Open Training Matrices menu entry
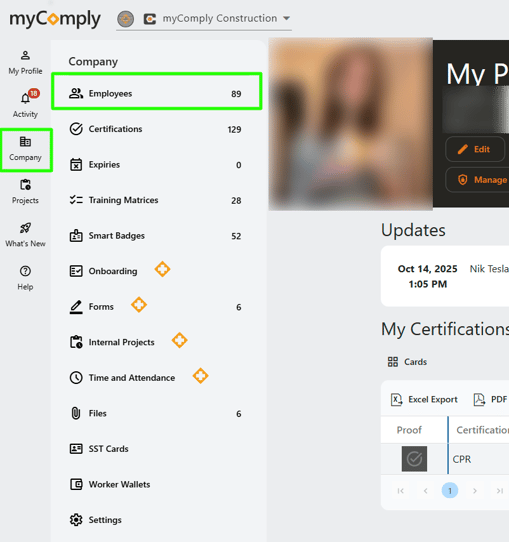Screen dimensions: 509x542 click(157, 200)
